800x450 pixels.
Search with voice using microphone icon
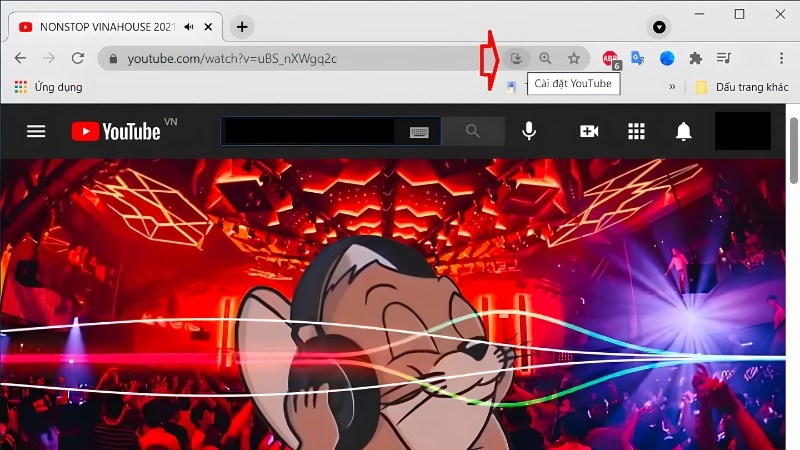click(x=529, y=131)
